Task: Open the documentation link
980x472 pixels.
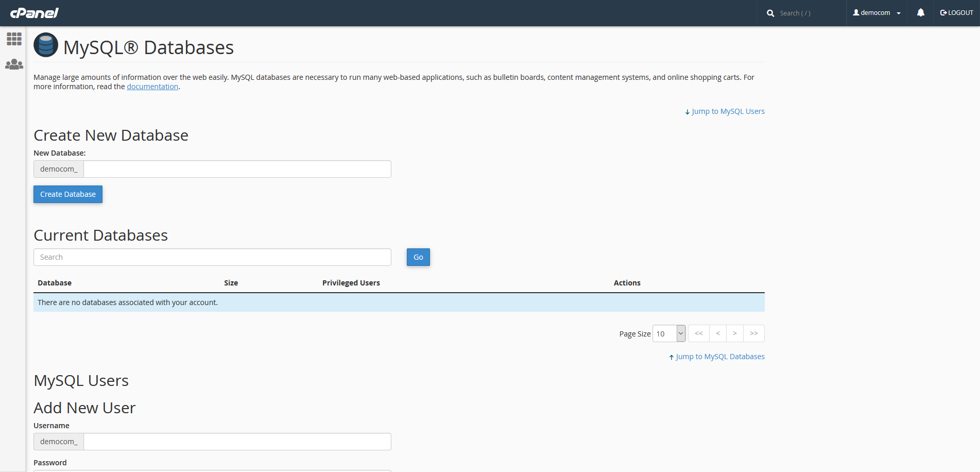Action: (x=152, y=87)
